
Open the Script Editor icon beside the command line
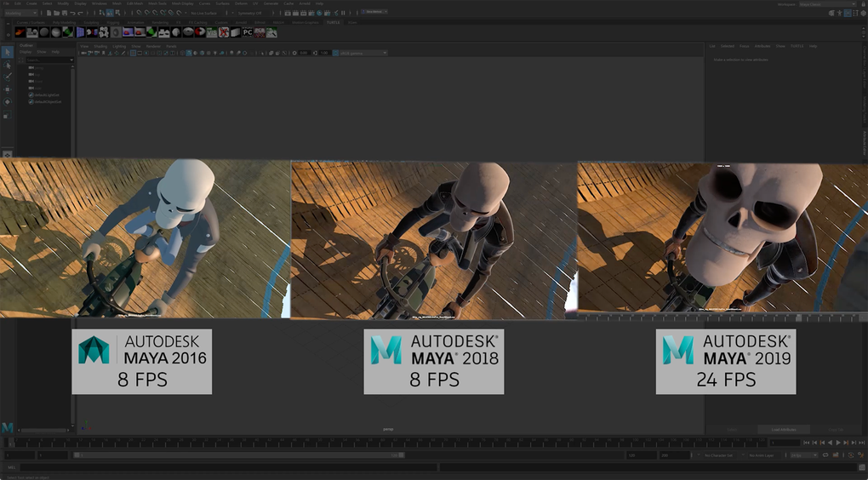862,467
